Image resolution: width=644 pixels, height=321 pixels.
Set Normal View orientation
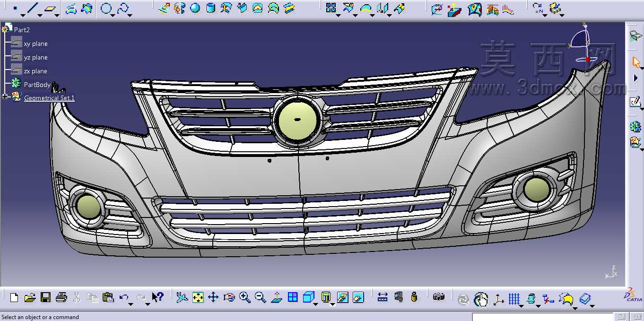(277, 297)
